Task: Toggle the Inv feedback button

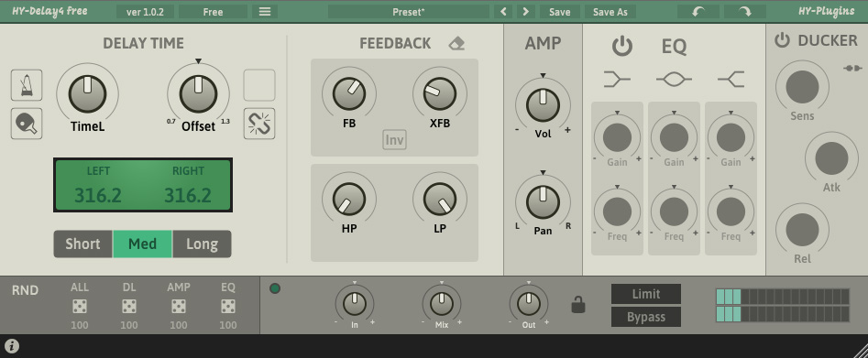Action: coord(394,140)
